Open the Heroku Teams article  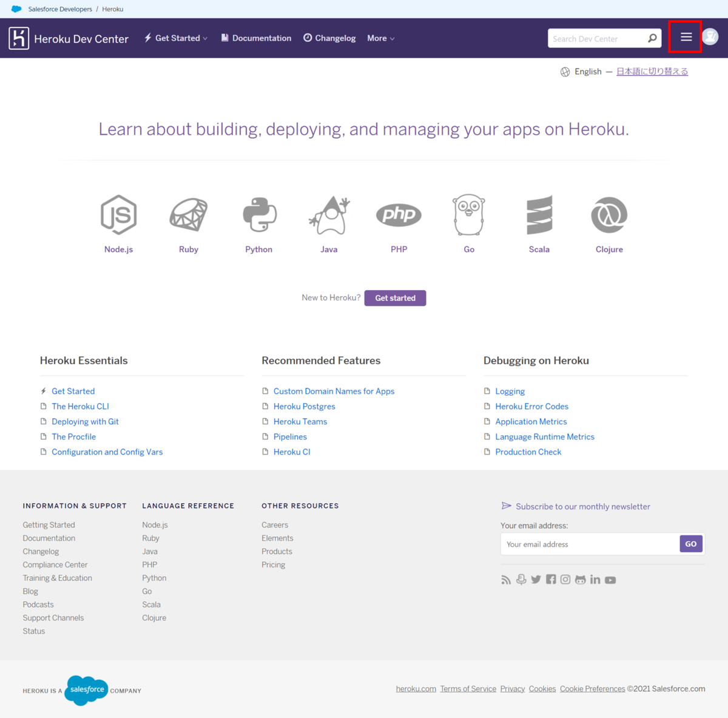300,422
